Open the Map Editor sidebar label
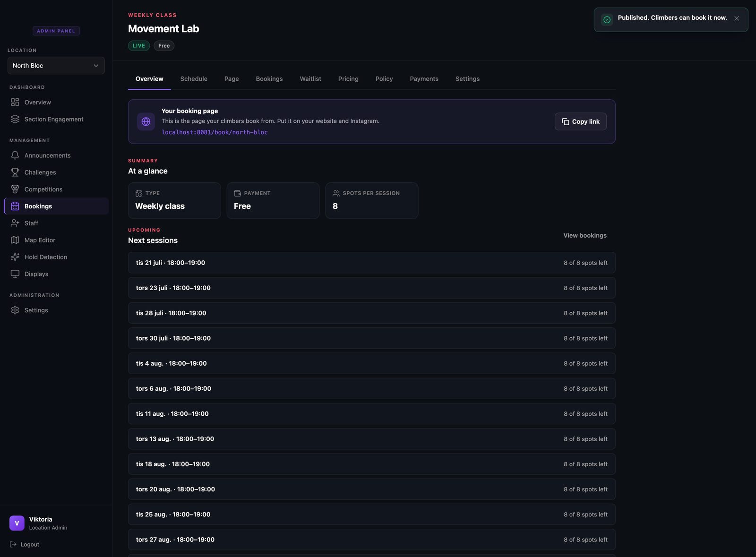756x557 pixels. (x=40, y=240)
